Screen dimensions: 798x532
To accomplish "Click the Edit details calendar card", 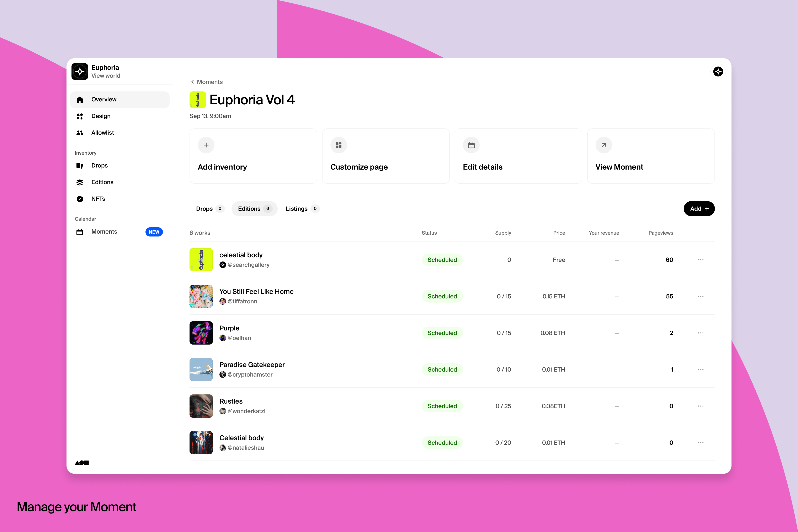I will 518,156.
